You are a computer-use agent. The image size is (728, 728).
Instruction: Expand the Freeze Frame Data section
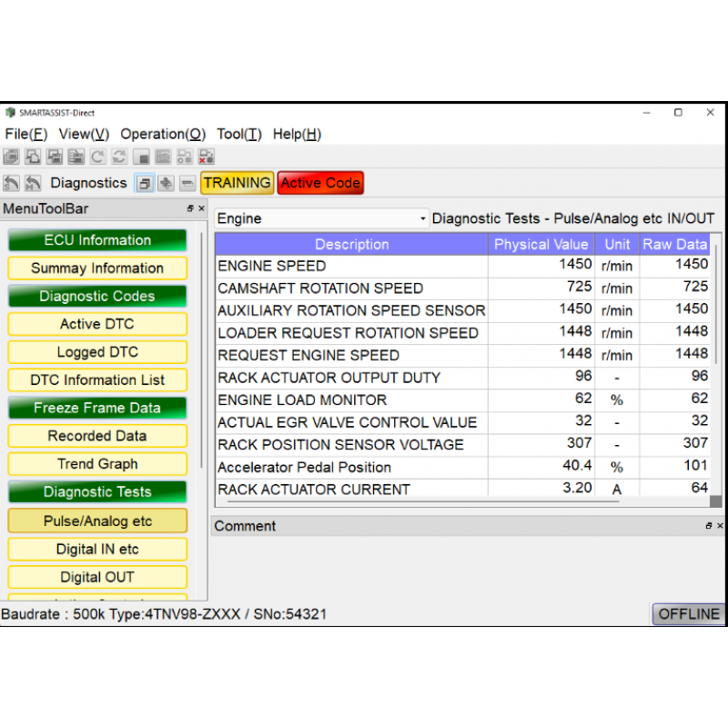[96, 408]
